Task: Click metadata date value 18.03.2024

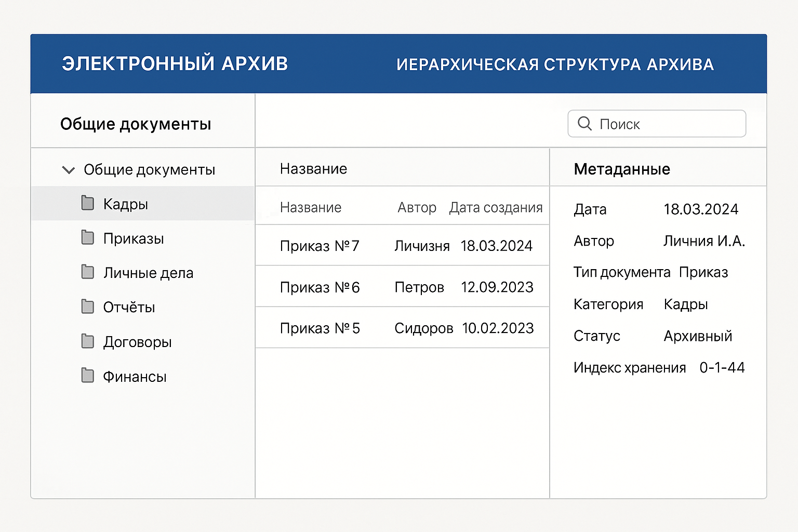Action: tap(701, 209)
